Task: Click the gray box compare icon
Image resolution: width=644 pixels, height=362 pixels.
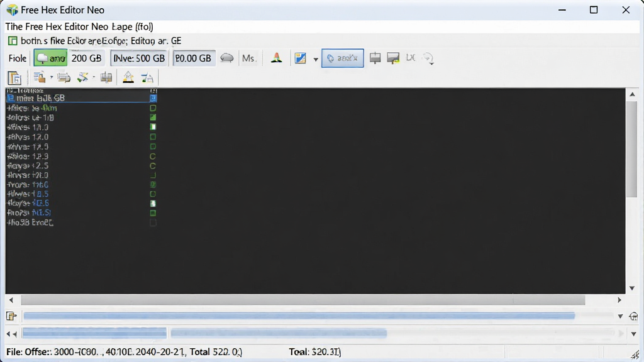Action: point(106,77)
